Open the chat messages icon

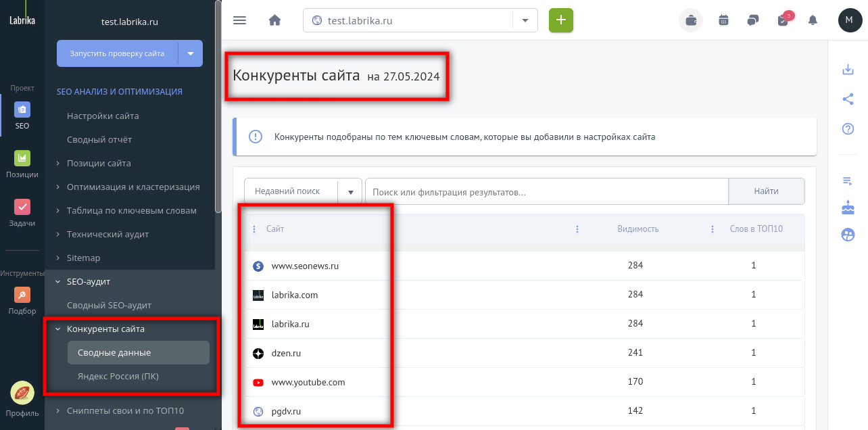(x=753, y=20)
